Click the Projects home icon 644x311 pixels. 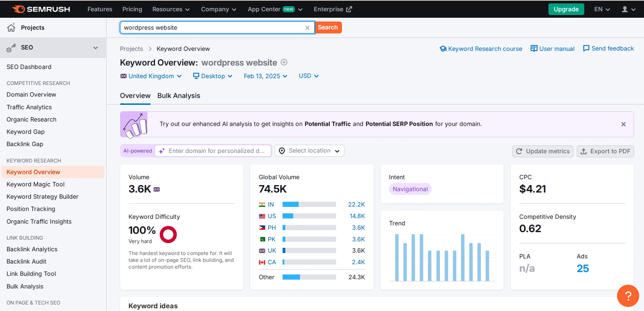(x=11, y=28)
